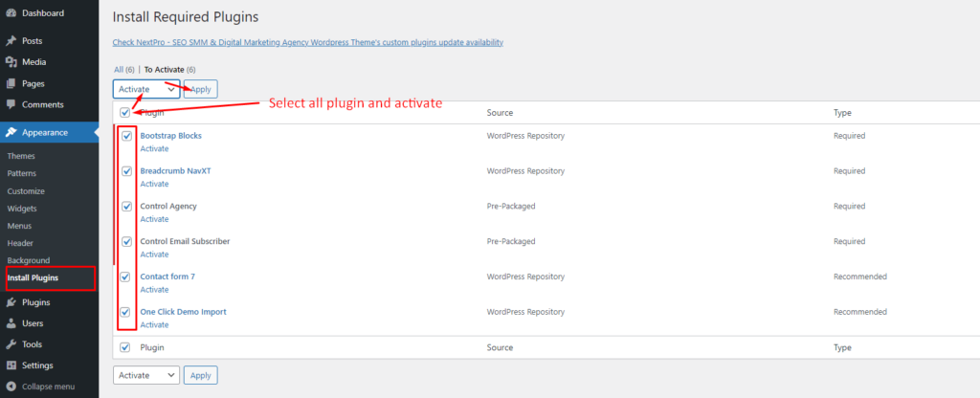Open the Header submenu item

tap(20, 243)
